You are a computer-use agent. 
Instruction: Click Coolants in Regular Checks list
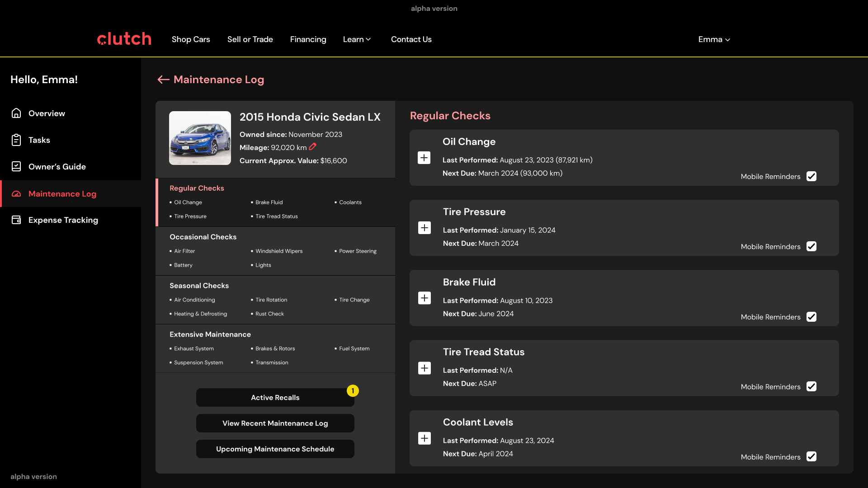click(350, 202)
